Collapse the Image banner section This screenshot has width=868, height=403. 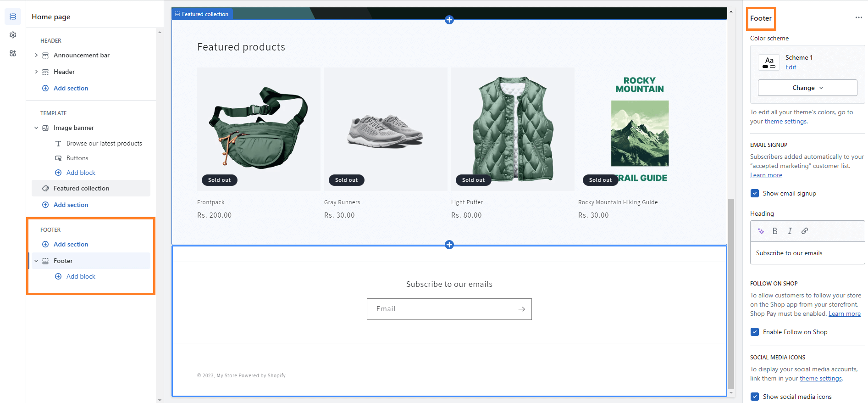[36, 128]
